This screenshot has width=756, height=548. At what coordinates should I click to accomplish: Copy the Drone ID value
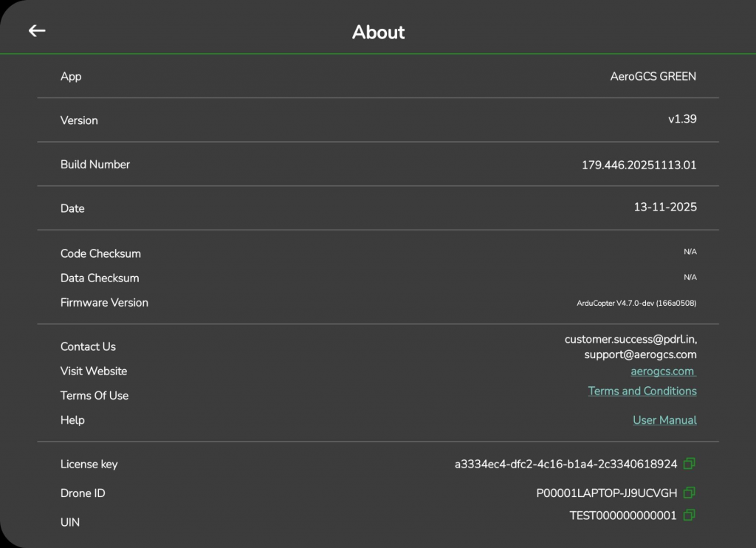[689, 493]
